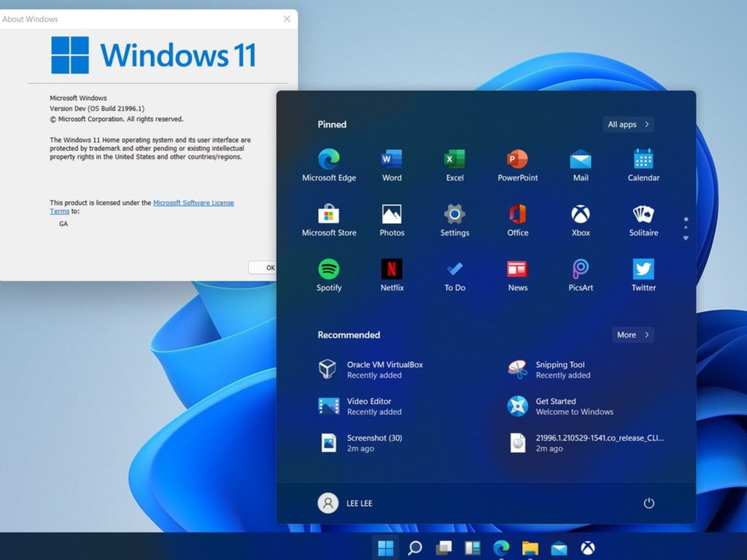Viewport: 747px width, 560px height.
Task: Click the power button in Start menu
Action: 649,503
